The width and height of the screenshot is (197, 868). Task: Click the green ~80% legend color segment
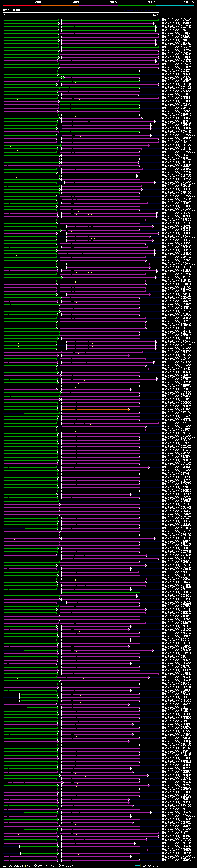(137, 6)
